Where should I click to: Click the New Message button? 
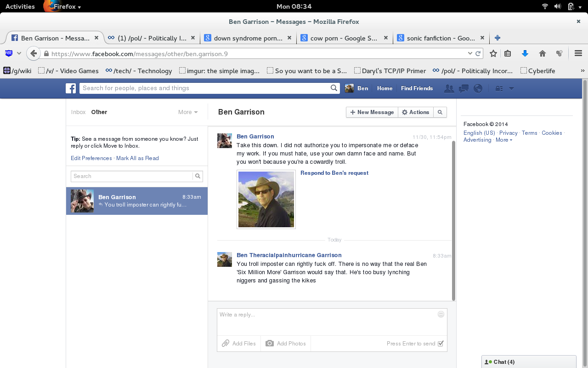(372, 112)
